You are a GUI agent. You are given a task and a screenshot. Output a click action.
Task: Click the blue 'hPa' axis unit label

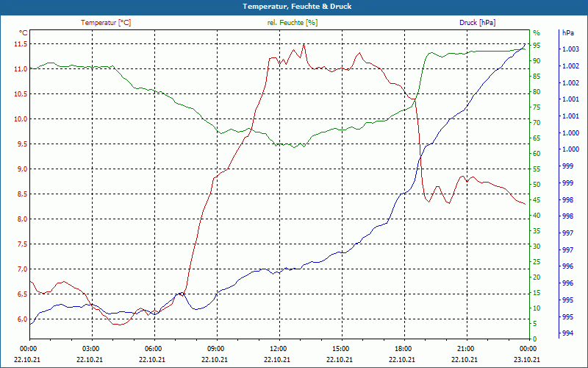coord(567,32)
